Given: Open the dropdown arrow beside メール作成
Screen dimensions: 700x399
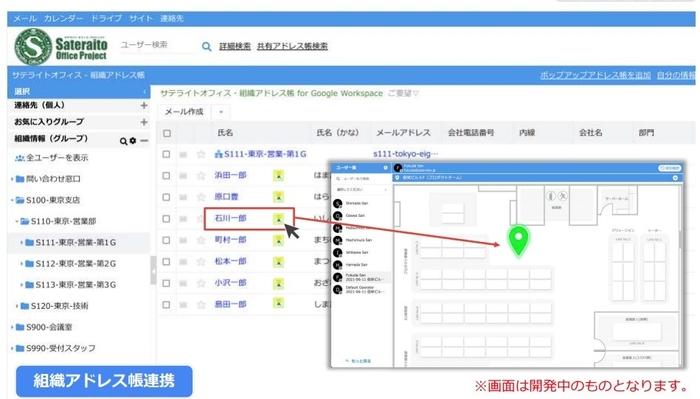Looking at the screenshot, I should tap(221, 112).
